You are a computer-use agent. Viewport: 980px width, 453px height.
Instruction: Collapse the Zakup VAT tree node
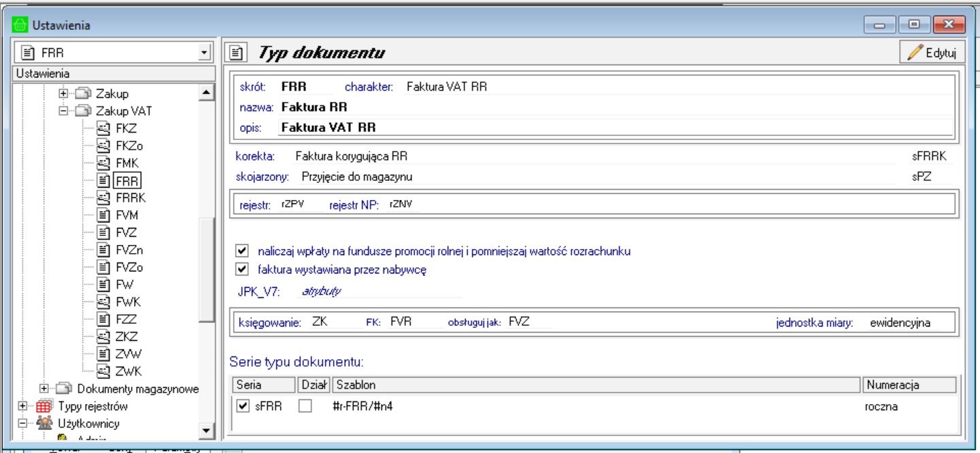click(x=64, y=111)
